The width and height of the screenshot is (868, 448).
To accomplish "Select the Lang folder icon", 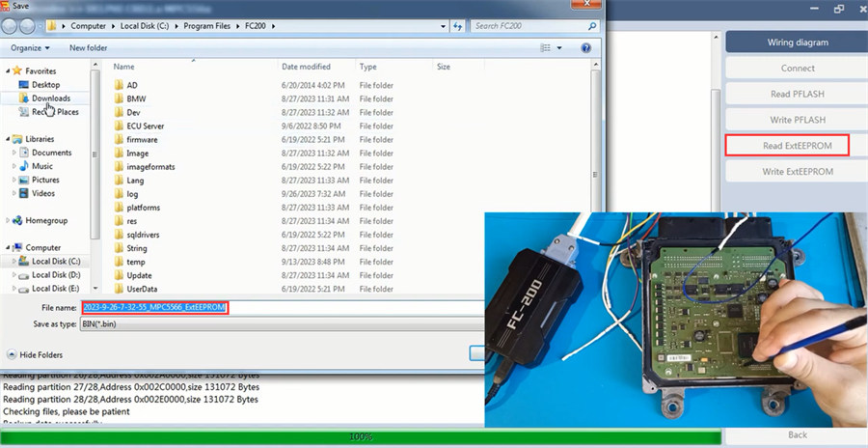I will point(119,181).
